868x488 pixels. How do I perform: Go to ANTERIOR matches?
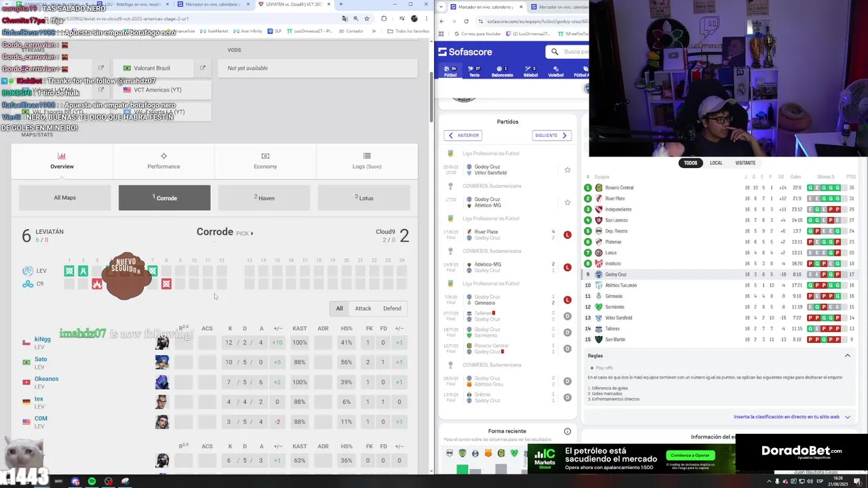463,136
